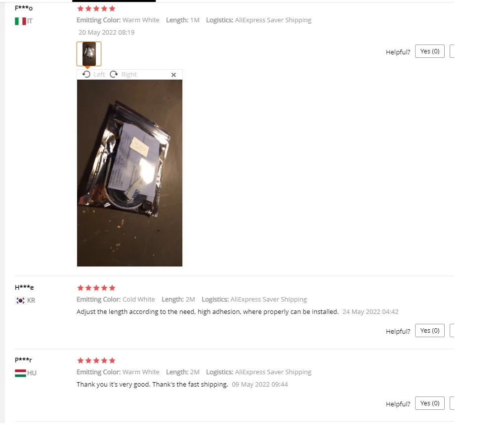Click the enlarged package photo
The width and height of the screenshot is (504, 438).
[129, 173]
